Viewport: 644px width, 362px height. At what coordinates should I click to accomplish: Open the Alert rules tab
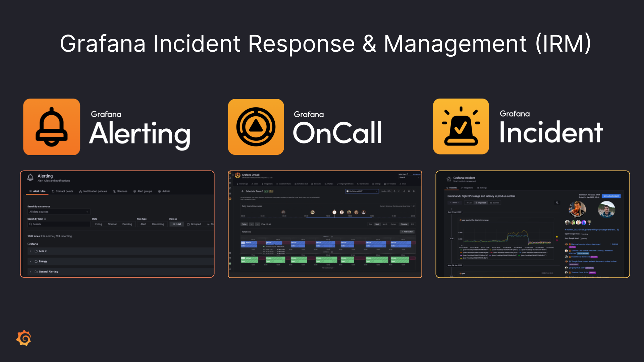tap(37, 191)
